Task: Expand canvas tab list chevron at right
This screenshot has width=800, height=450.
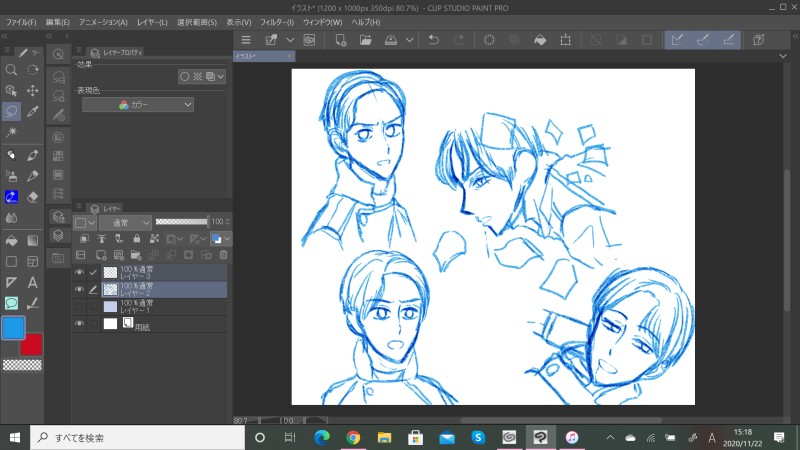Action: [x=783, y=56]
